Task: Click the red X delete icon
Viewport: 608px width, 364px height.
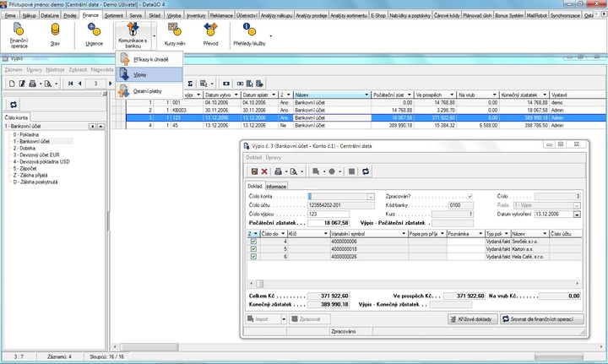Action: (264, 171)
